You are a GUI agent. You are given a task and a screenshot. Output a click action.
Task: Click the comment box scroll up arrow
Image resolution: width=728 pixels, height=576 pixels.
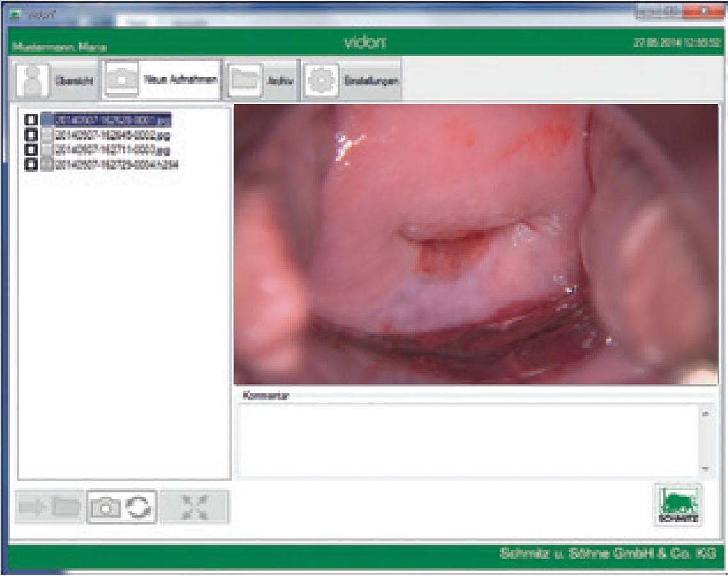706,414
